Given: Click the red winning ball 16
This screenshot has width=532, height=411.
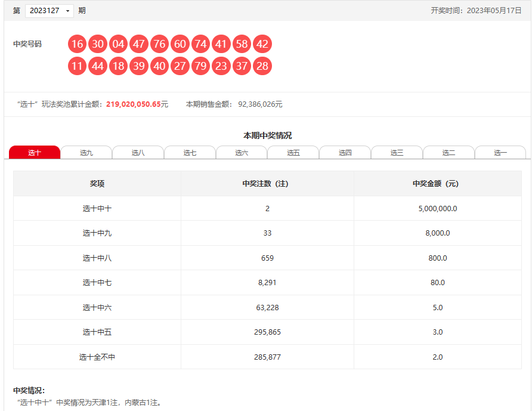Looking at the screenshot, I should (77, 44).
